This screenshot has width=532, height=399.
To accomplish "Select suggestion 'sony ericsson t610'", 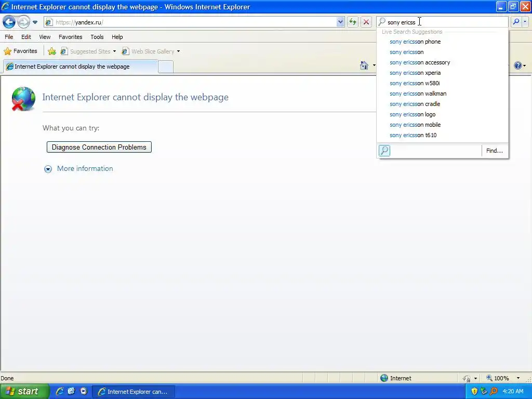I will tap(443, 136).
